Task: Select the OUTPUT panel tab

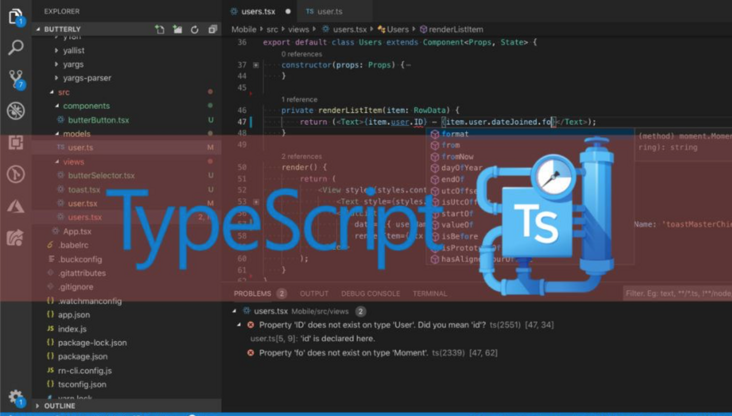Action: tap(314, 294)
